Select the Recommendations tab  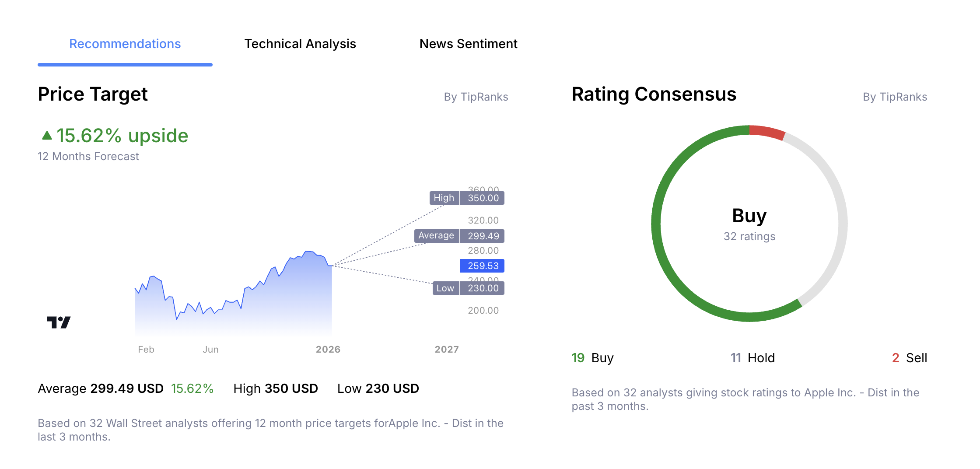[x=125, y=43]
